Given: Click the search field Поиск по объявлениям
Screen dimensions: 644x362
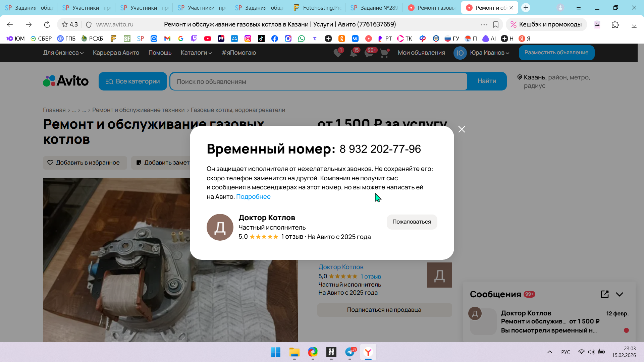Looking at the screenshot, I should (x=318, y=81).
